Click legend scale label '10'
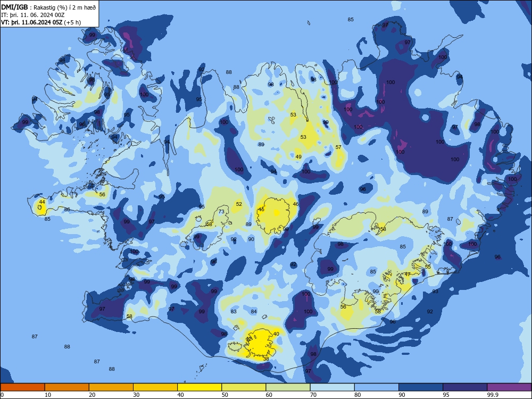The image size is (532, 399). [x=48, y=395]
